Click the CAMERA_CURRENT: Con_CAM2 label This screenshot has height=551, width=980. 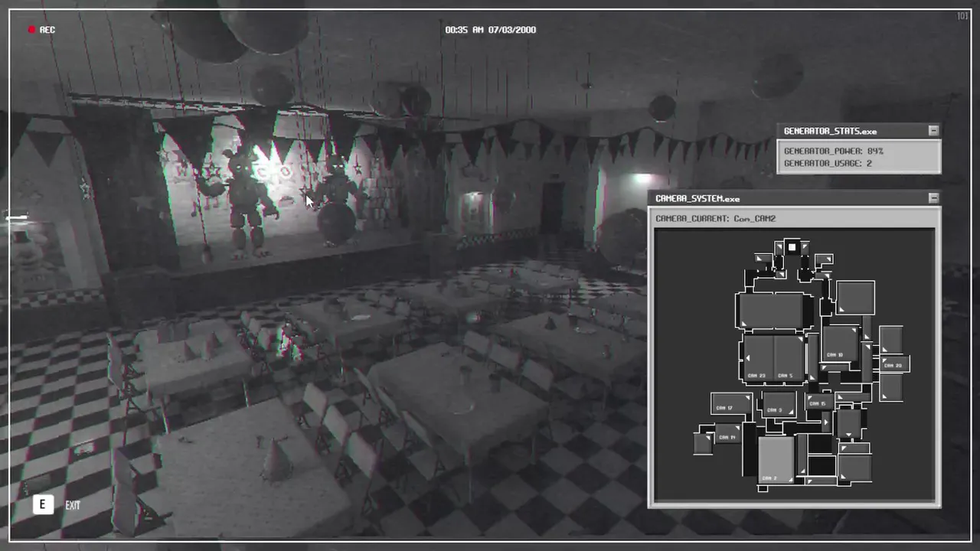[715, 218]
